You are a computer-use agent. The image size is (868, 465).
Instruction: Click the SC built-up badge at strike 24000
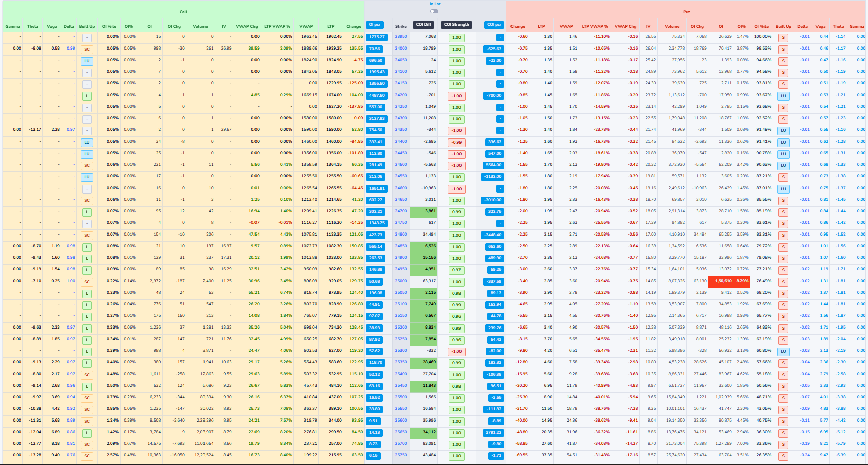click(87, 49)
